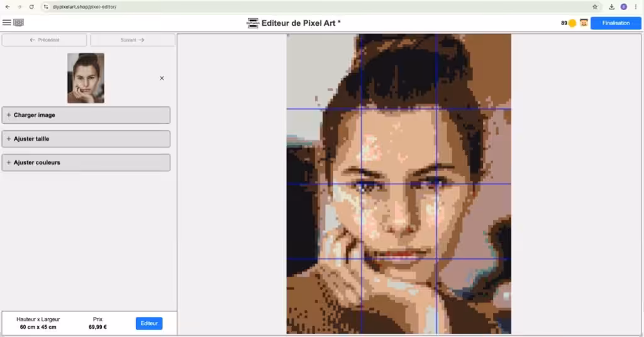Bookmark this page with the star icon

coord(595,7)
